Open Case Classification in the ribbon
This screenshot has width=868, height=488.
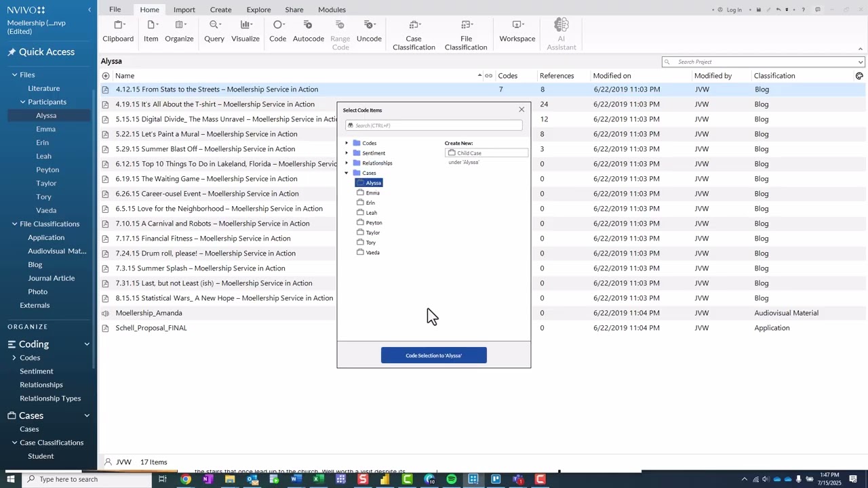pos(414,35)
